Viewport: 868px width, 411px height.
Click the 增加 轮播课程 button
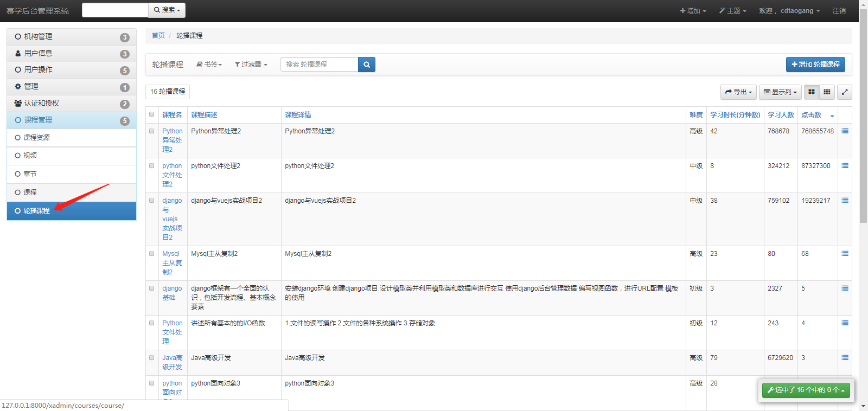pyautogui.click(x=815, y=65)
